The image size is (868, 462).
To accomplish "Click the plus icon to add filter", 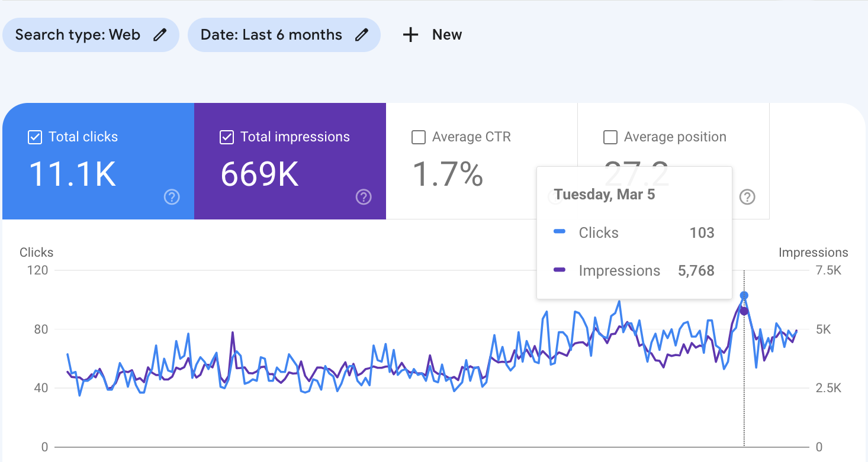I will coord(410,35).
